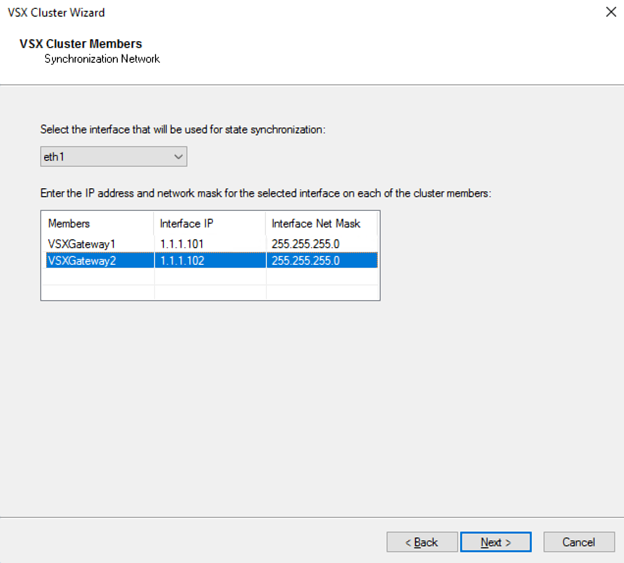Viewport: 624px width, 563px height.
Task: Click the VSX Cluster Members heading
Action: [x=81, y=44]
